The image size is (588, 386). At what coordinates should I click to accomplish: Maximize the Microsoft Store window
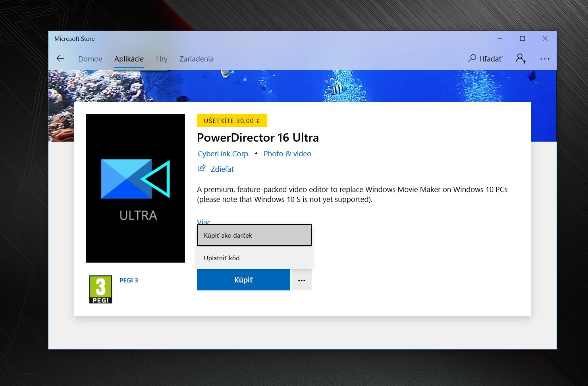pyautogui.click(x=522, y=38)
